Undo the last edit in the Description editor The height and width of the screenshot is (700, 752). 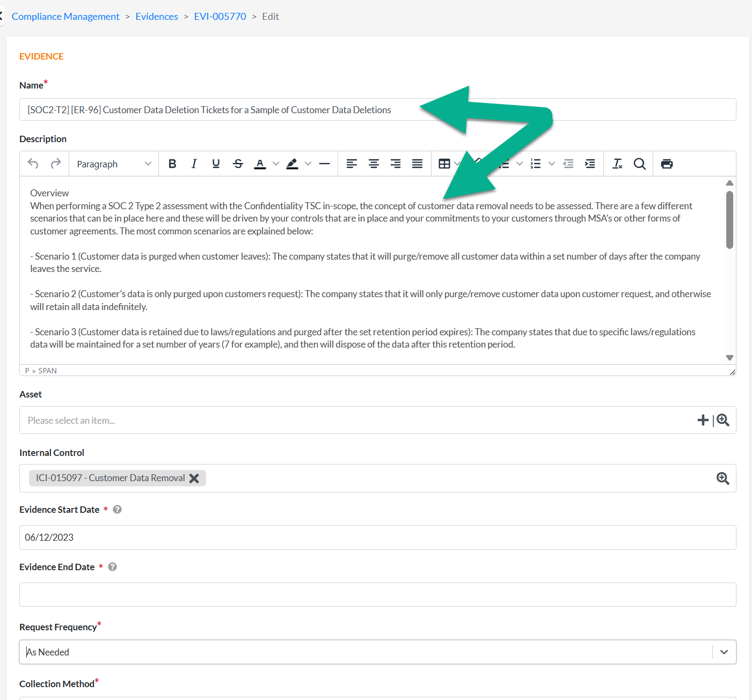(33, 164)
